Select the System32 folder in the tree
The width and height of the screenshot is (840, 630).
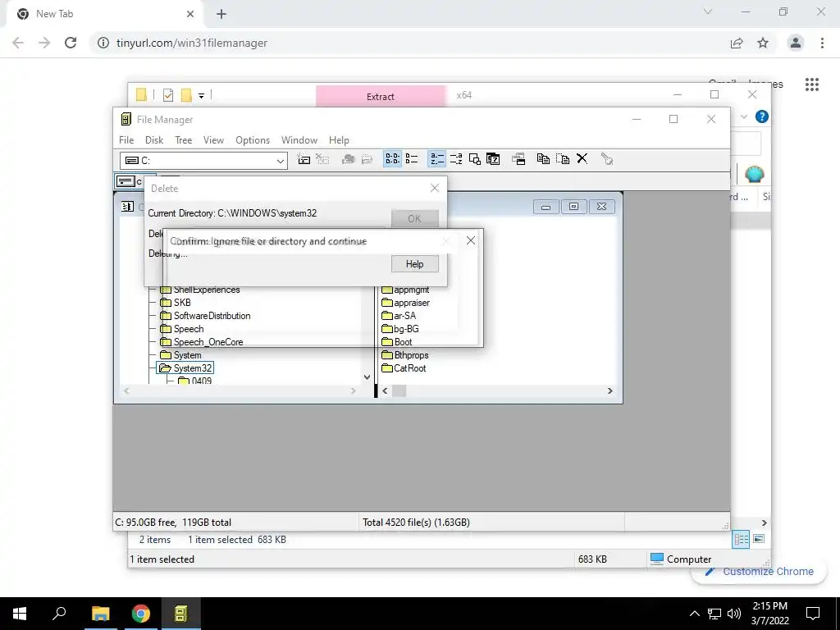(186, 368)
